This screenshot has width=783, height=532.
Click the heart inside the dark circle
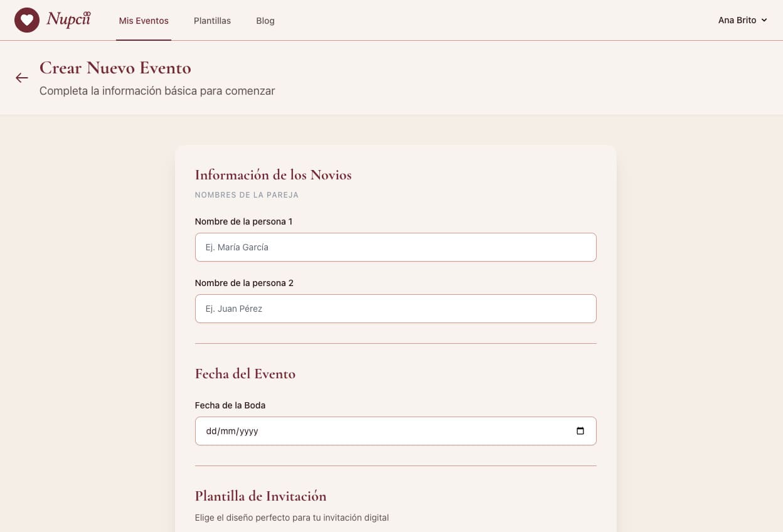26,19
